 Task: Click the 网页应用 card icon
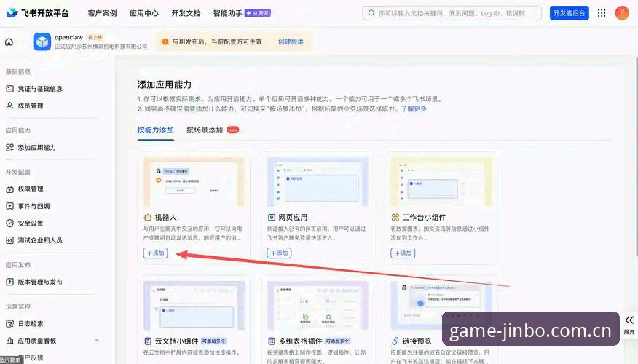(272, 218)
